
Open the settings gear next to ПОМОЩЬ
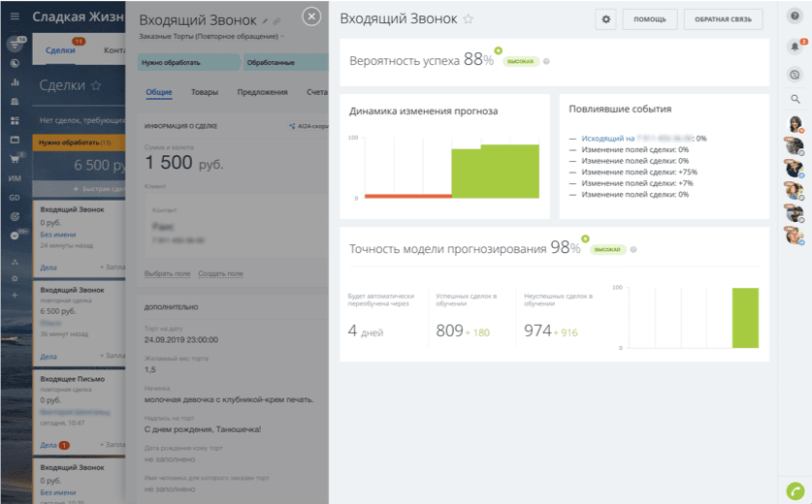(x=607, y=18)
